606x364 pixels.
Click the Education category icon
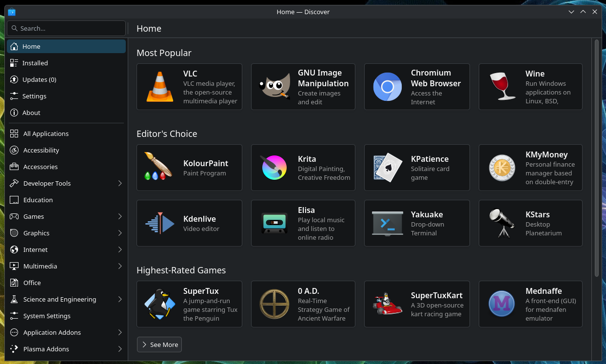click(14, 200)
